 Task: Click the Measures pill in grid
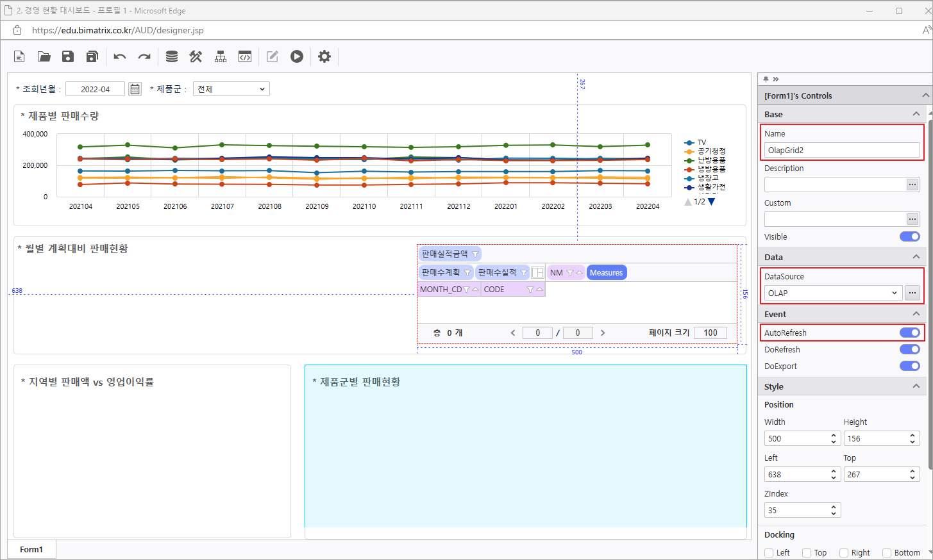pos(606,273)
